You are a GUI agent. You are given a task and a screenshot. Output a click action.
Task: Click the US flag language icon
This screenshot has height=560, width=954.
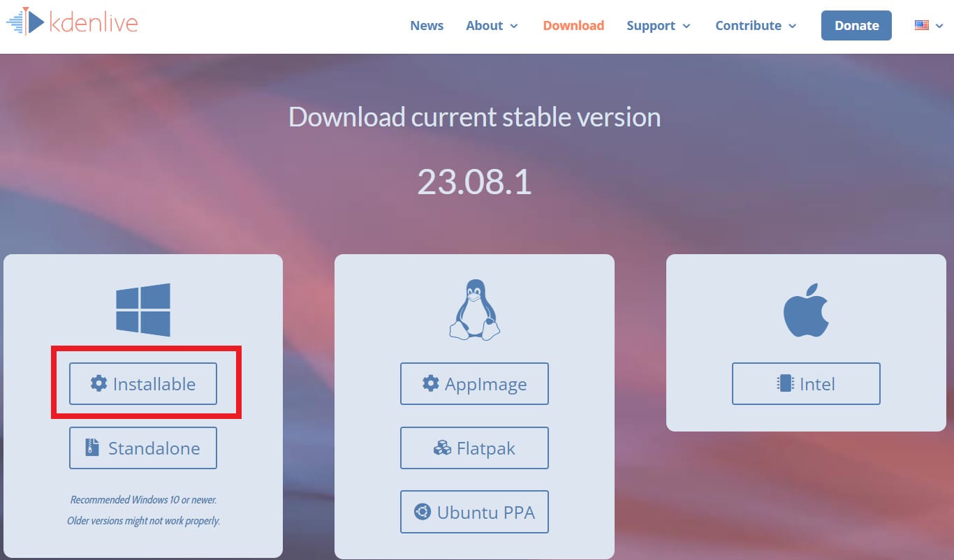(x=922, y=25)
